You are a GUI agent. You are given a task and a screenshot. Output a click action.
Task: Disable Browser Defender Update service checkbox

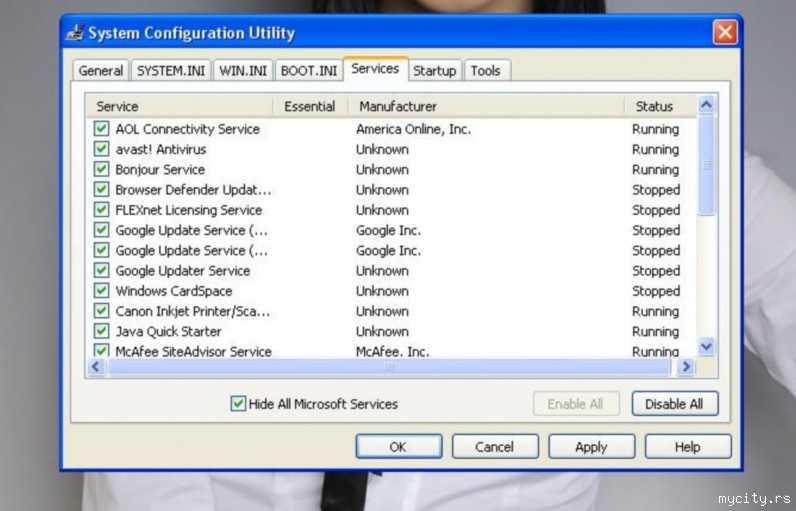point(101,189)
